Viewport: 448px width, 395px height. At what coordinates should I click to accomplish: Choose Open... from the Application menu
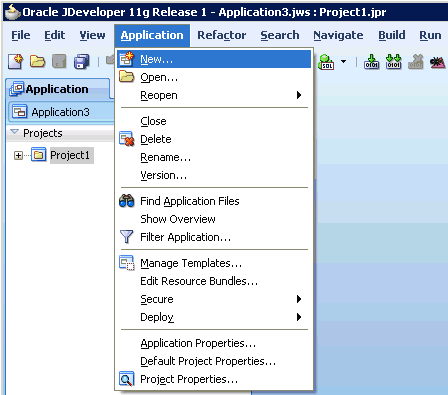(214, 77)
